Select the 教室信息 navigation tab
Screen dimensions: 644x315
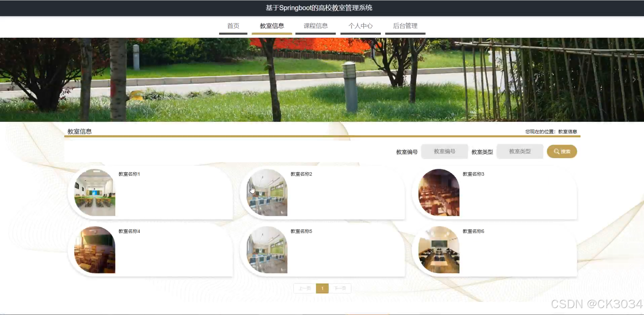coord(272,25)
